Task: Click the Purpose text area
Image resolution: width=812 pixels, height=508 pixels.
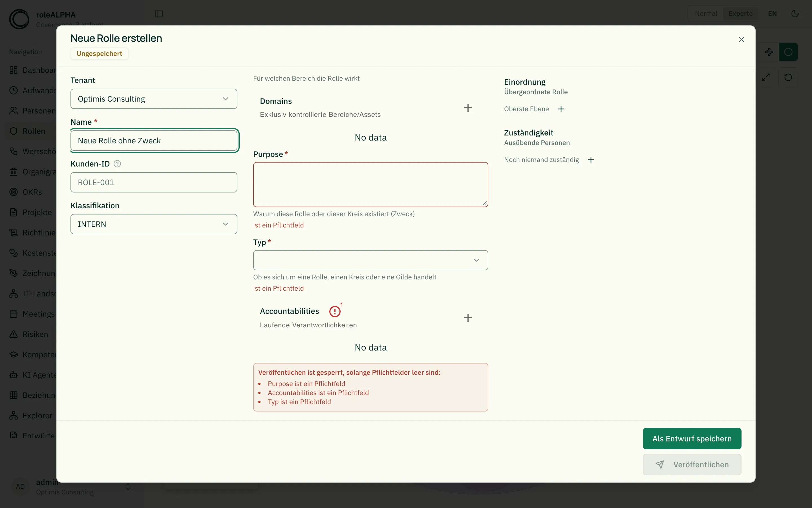Action: 370,185
